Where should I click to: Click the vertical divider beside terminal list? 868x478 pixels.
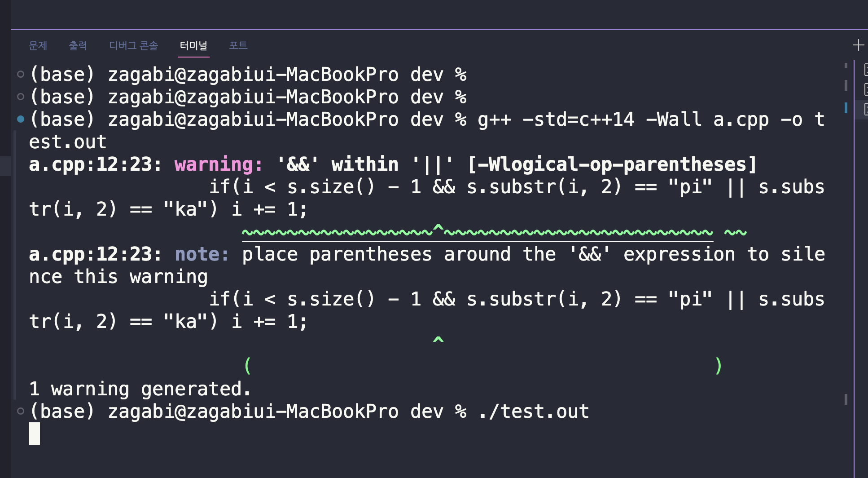pyautogui.click(x=854, y=270)
